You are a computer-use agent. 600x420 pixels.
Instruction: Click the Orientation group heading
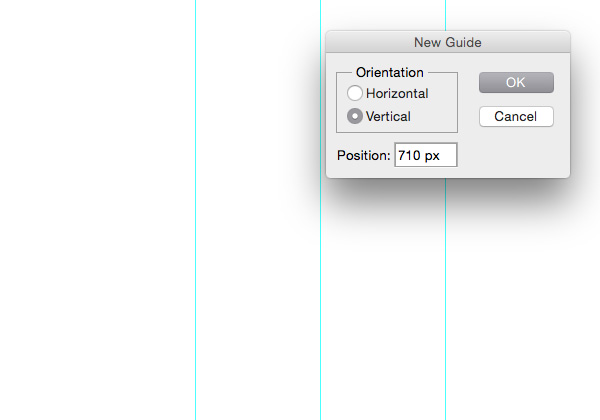point(390,72)
